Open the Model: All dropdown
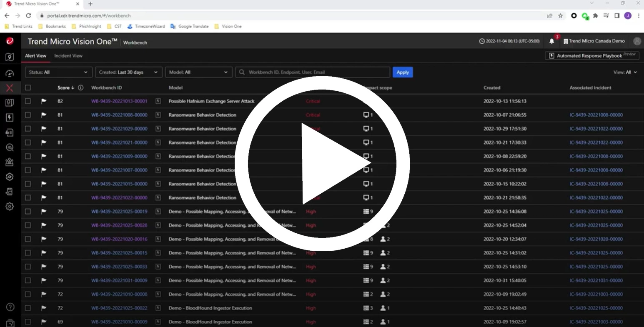 (x=198, y=72)
